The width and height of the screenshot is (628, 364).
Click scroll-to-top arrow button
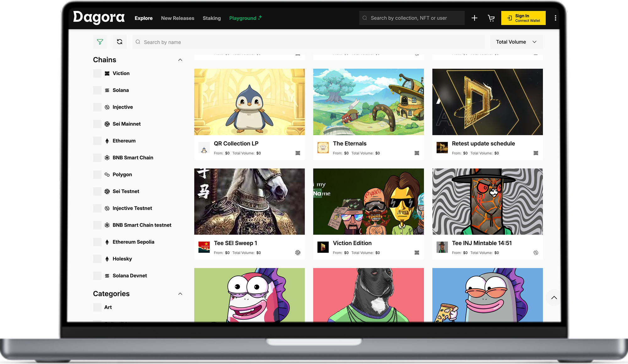(554, 297)
